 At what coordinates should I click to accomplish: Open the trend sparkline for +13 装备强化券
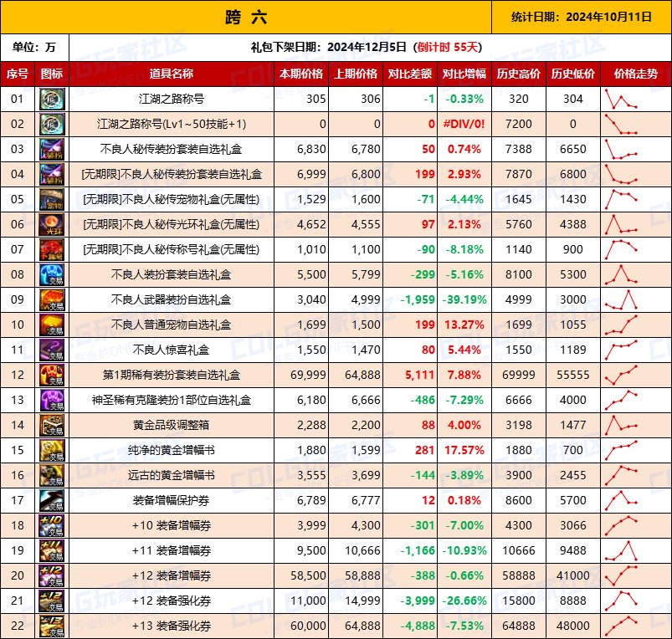[622, 626]
